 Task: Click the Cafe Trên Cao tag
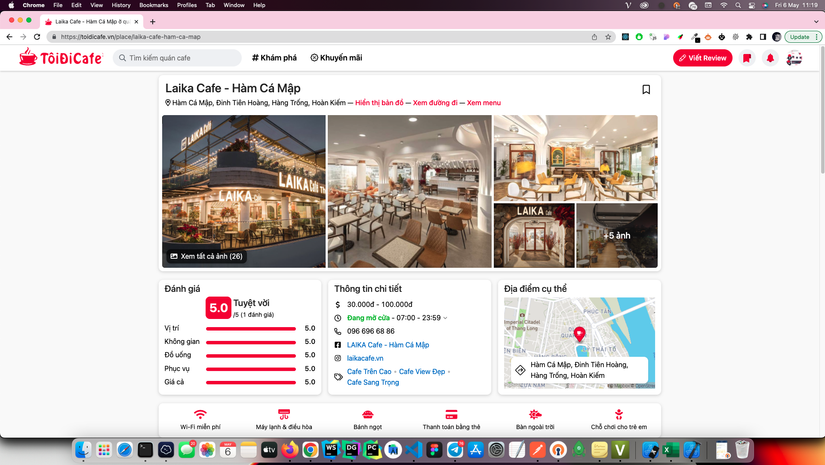(369, 371)
